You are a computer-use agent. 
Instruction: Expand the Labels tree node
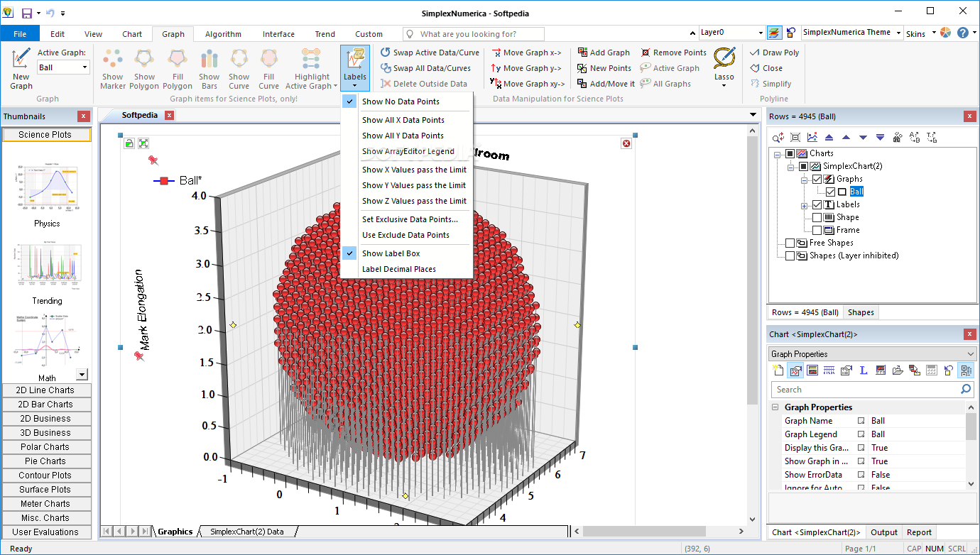pyautogui.click(x=805, y=205)
